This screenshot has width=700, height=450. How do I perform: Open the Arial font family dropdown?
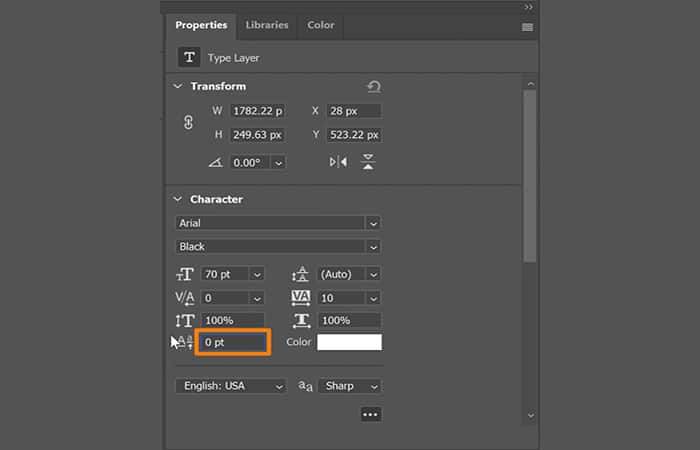pyautogui.click(x=373, y=223)
